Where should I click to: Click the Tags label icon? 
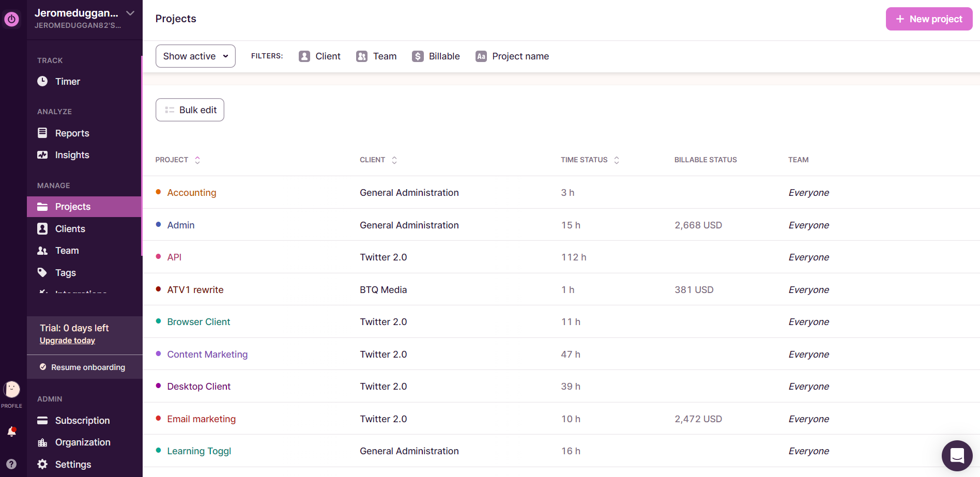click(x=42, y=272)
